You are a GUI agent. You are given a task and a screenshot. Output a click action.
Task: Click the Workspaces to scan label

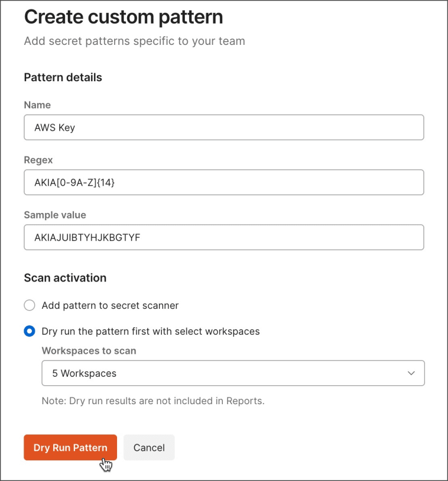[x=88, y=351]
